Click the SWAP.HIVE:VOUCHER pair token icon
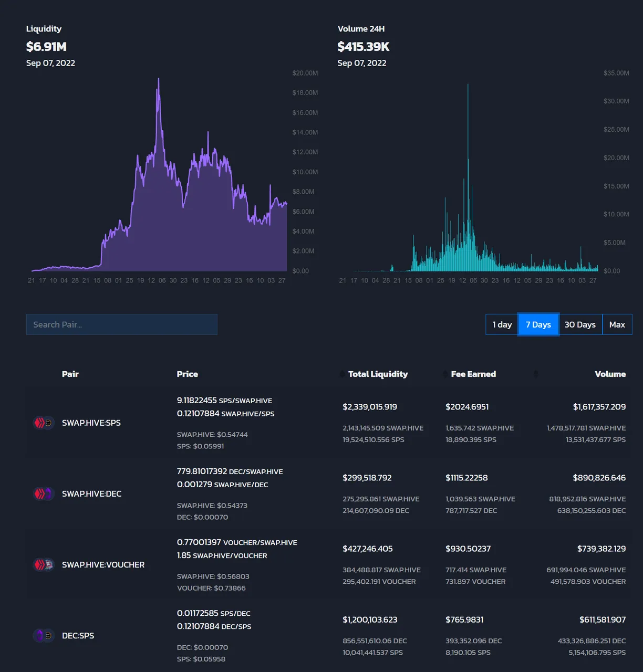 (x=44, y=564)
